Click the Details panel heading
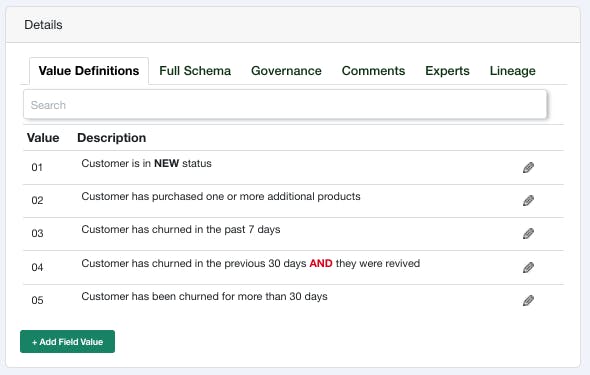The image size is (590, 375). [43, 25]
